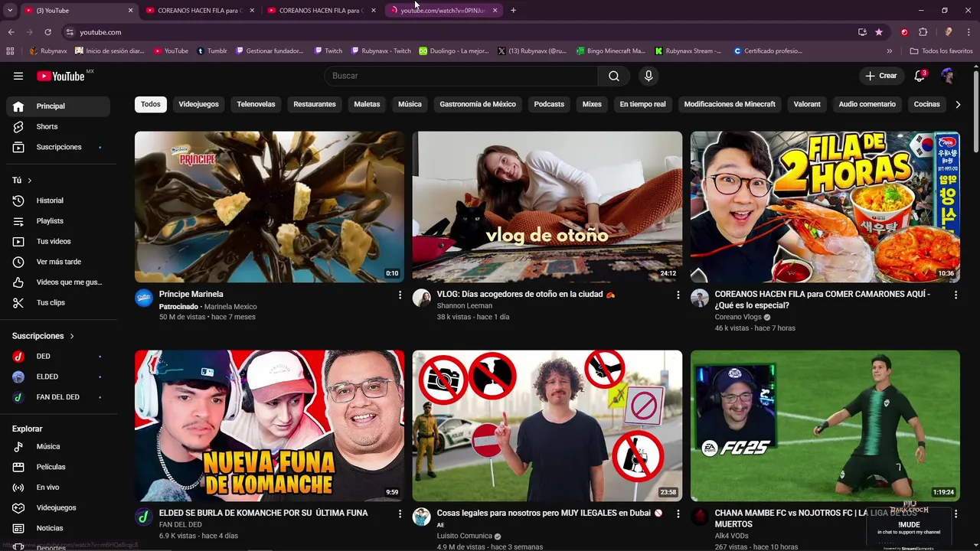980x551 pixels.
Task: Open Playlists in the sidebar
Action: tap(58, 221)
